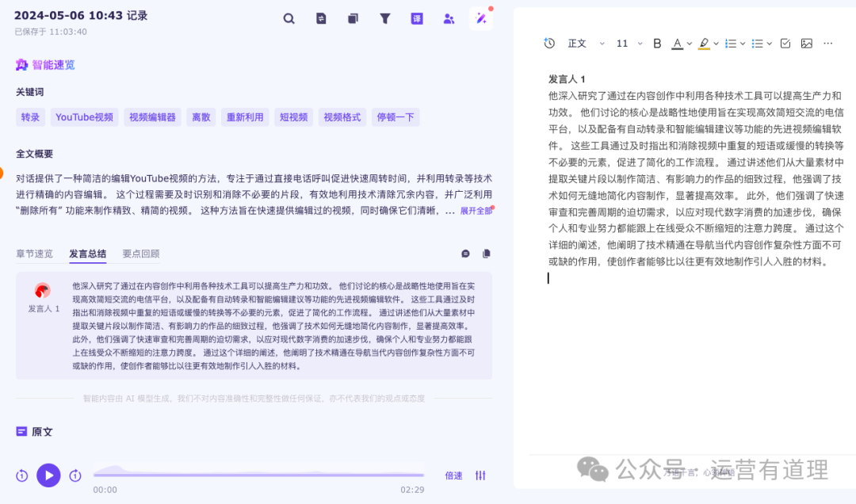
Task: Open more formatting options (...) menu
Action: [x=828, y=43]
